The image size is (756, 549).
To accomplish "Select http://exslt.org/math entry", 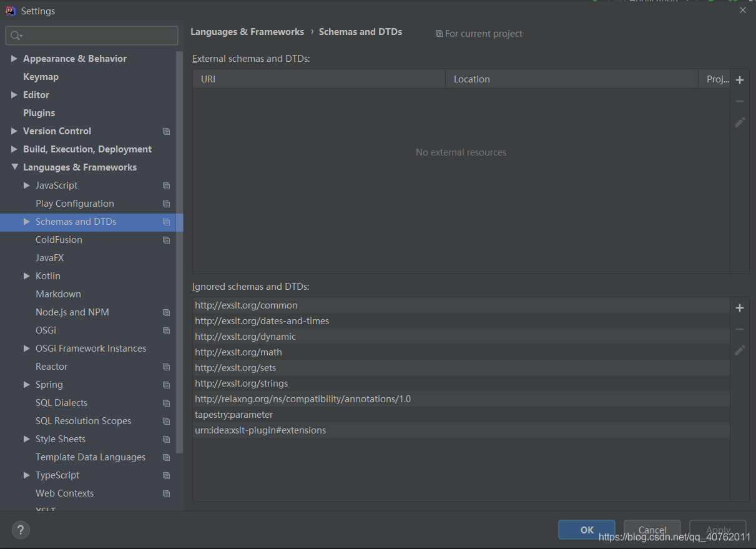I will (x=461, y=352).
